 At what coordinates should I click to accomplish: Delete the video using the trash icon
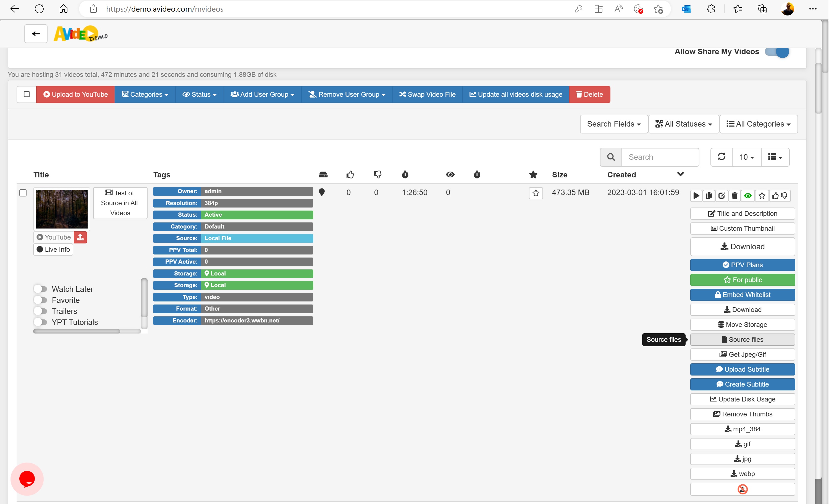(735, 196)
